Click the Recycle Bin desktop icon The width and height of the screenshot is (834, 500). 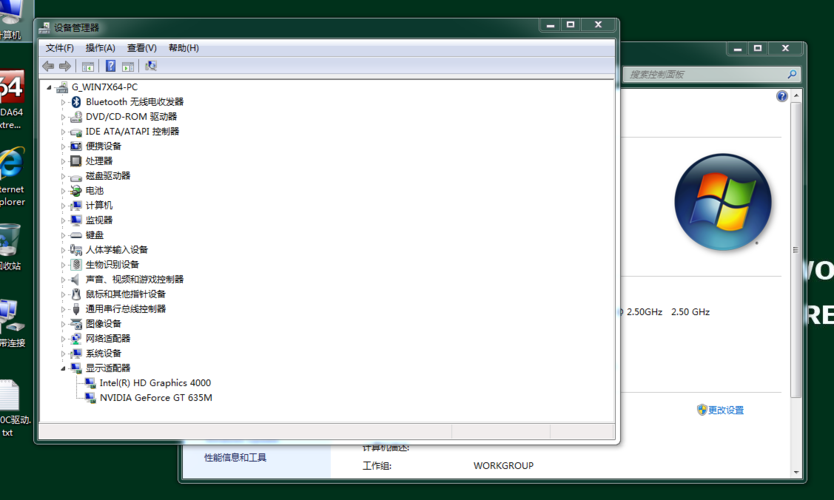10,240
